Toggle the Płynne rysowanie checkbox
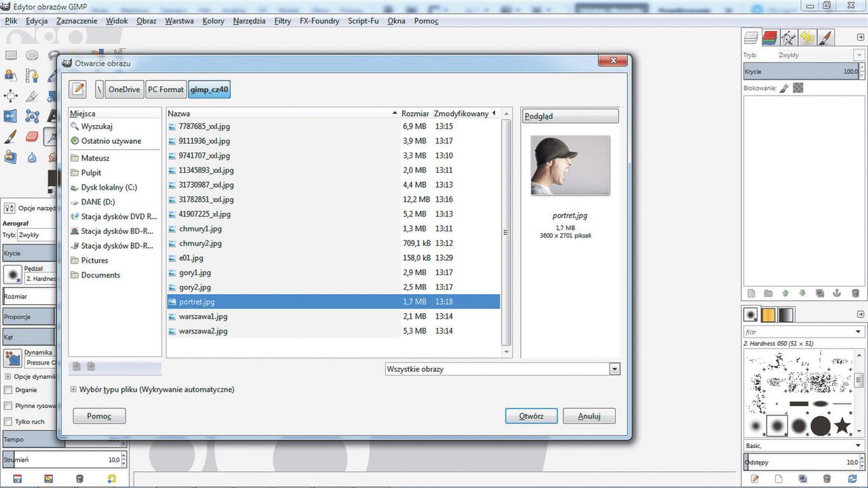 tap(8, 406)
